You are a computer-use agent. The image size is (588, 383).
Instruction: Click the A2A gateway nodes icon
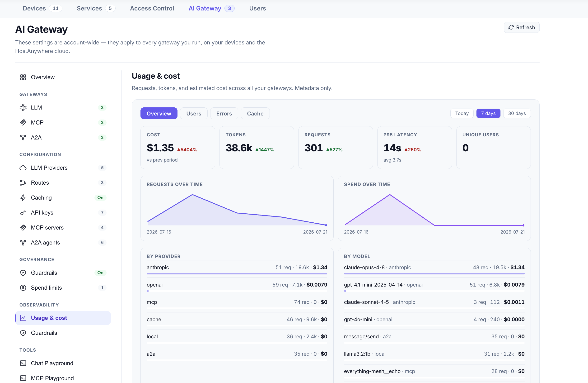[x=23, y=138]
